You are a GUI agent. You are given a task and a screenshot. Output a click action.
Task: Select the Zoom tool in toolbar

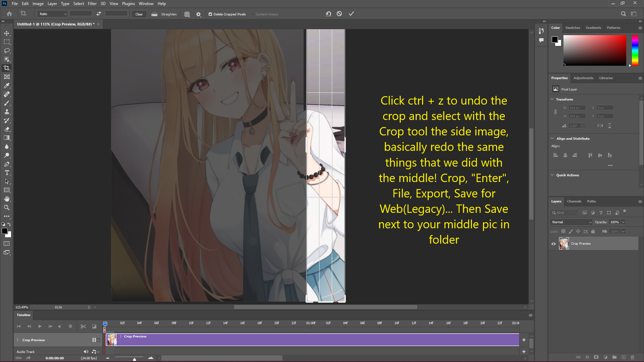7,207
